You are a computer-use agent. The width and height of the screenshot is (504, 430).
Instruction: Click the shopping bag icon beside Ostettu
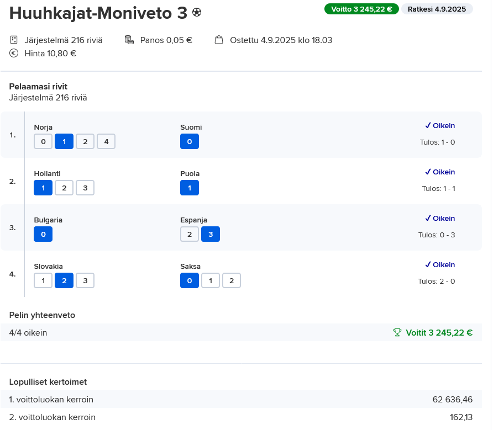point(219,40)
